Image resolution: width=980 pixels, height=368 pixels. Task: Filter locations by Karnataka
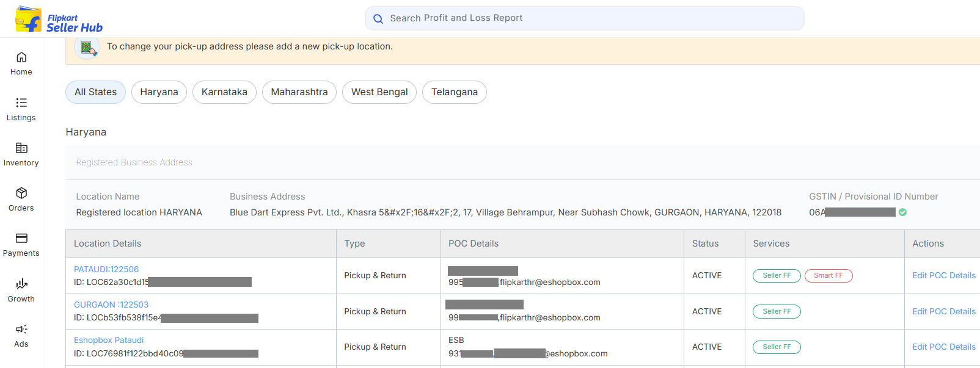click(224, 92)
